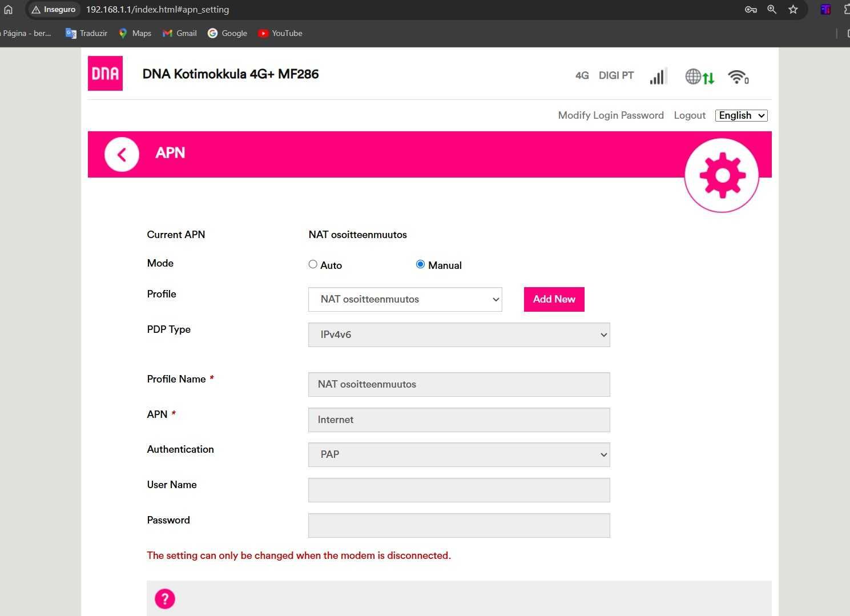This screenshot has width=850, height=616.
Task: Click the Current APN value NAT osoitteenmuutos
Action: (358, 235)
